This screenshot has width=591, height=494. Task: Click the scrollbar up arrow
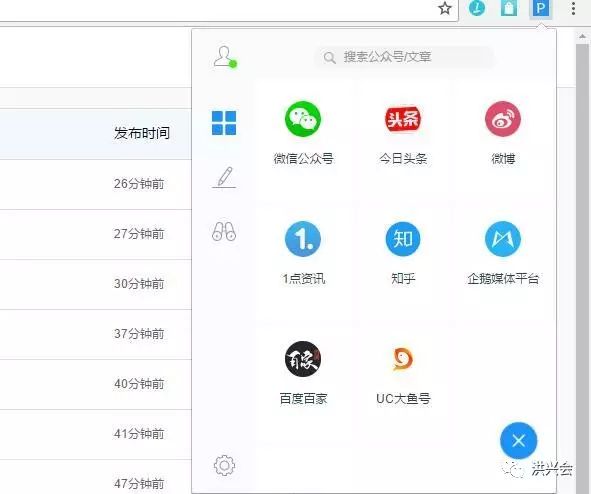point(582,37)
